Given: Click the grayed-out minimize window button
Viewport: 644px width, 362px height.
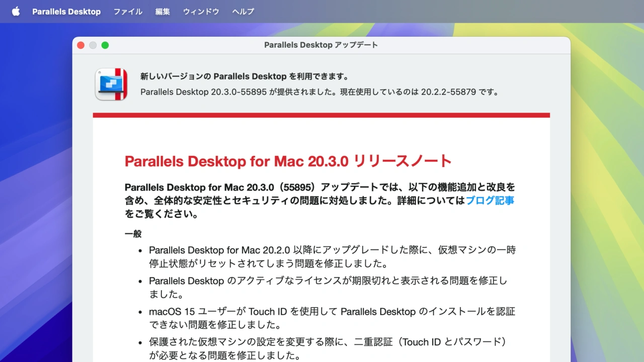Looking at the screenshot, I should 93,45.
